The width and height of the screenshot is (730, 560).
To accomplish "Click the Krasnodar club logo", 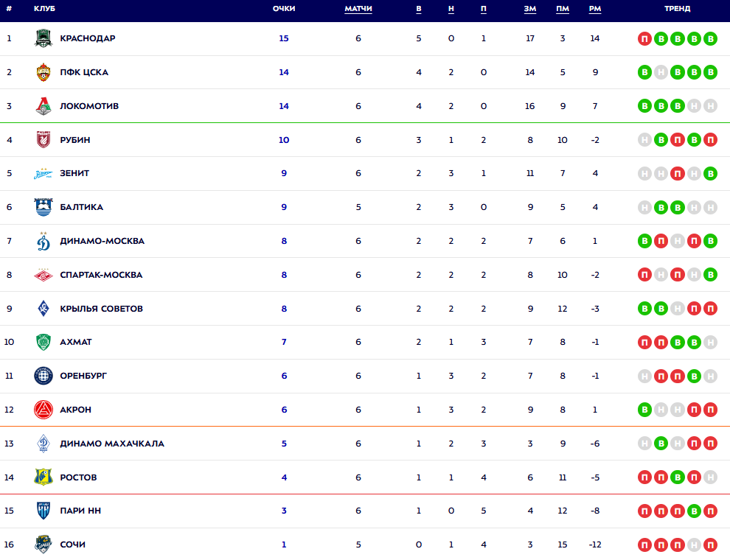I will [44, 38].
